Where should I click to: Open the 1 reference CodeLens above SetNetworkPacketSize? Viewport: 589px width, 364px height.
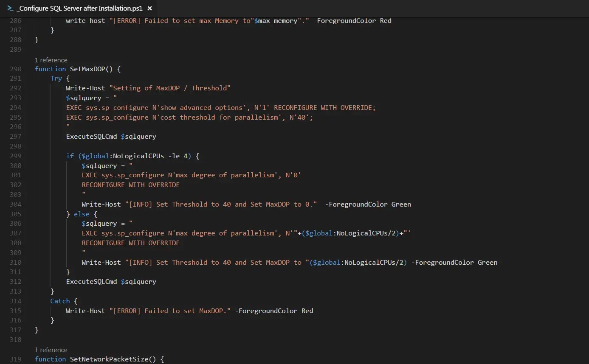point(50,350)
